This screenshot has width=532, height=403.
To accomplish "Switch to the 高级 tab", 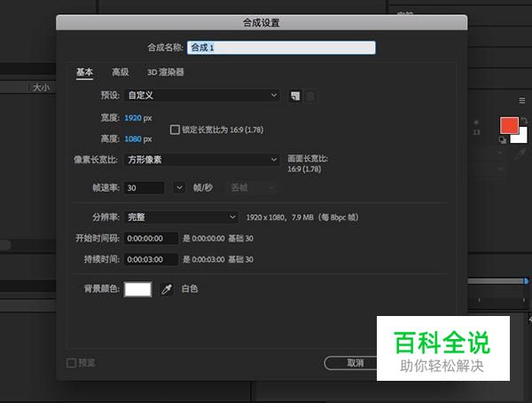I will pos(121,72).
